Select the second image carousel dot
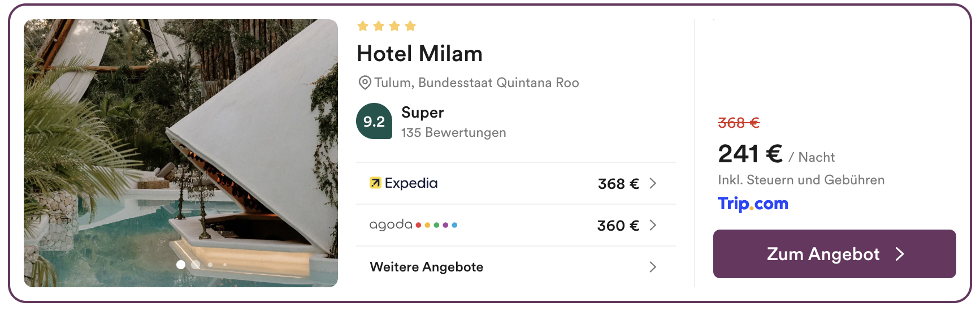980x311 pixels. tap(196, 264)
